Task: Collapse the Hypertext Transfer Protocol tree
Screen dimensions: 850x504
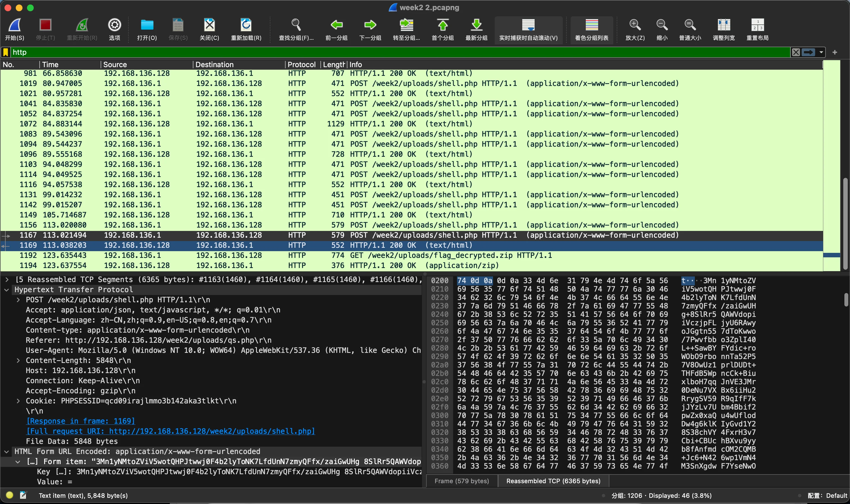Action: [x=7, y=290]
